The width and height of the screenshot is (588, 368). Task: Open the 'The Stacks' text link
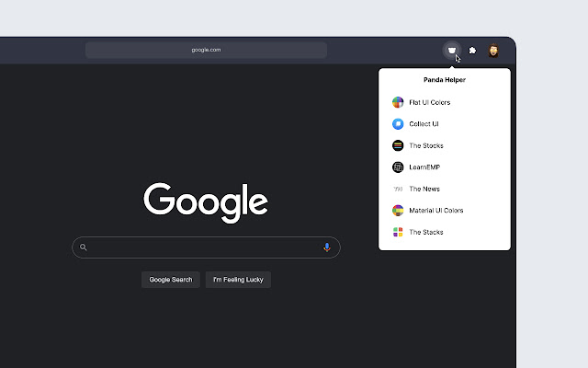[426, 232]
